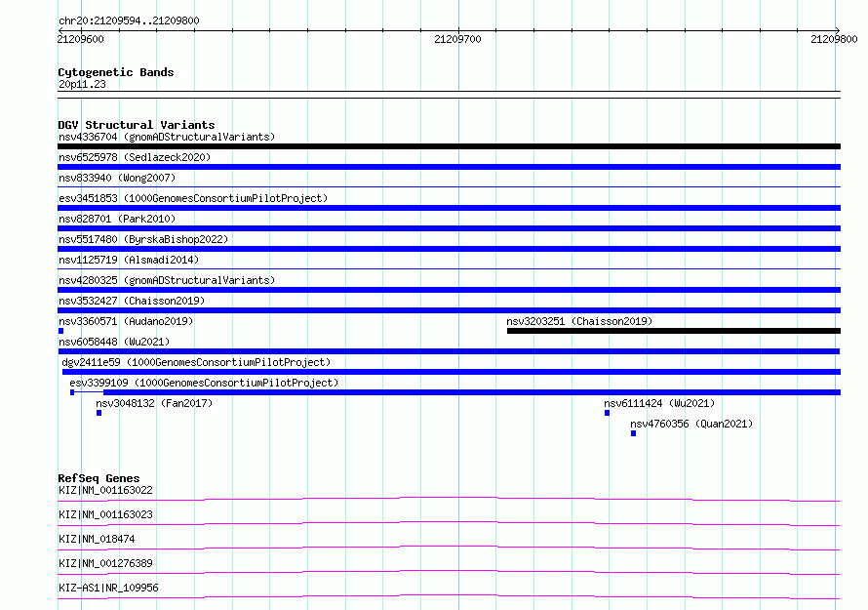This screenshot has height=610, width=868.
Task: Open variant nsv6111424 (Wu2021) label
Action: [x=659, y=403]
